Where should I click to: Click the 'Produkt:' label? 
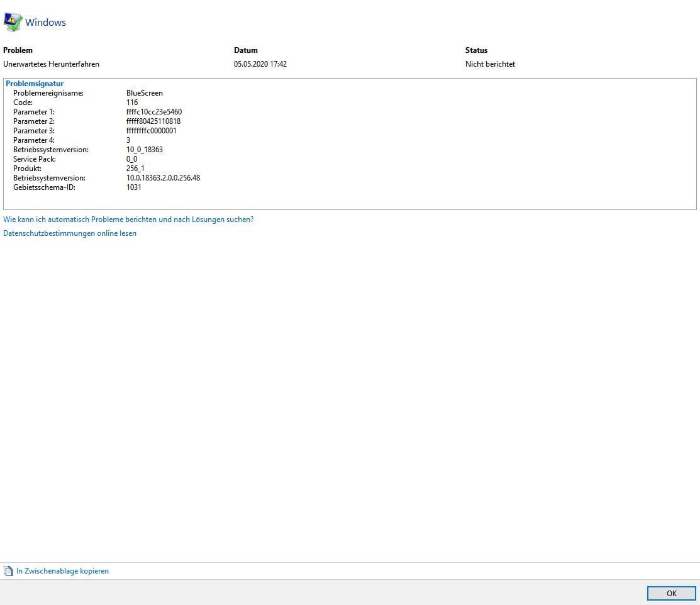27,169
